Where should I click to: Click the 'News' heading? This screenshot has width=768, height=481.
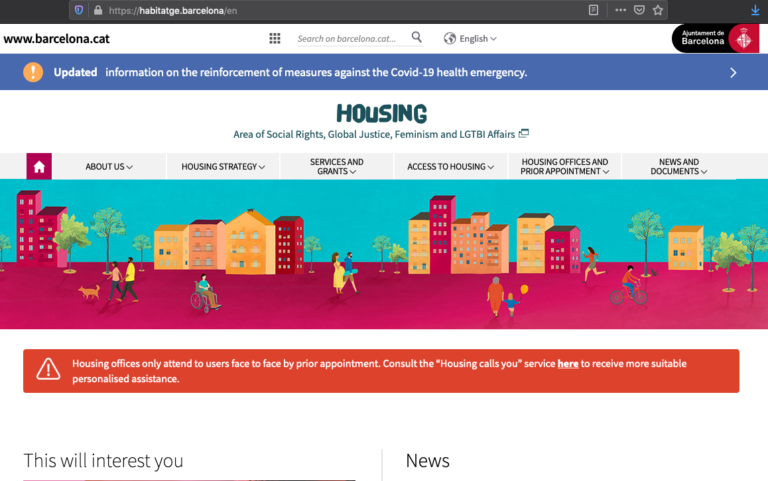coord(428,460)
